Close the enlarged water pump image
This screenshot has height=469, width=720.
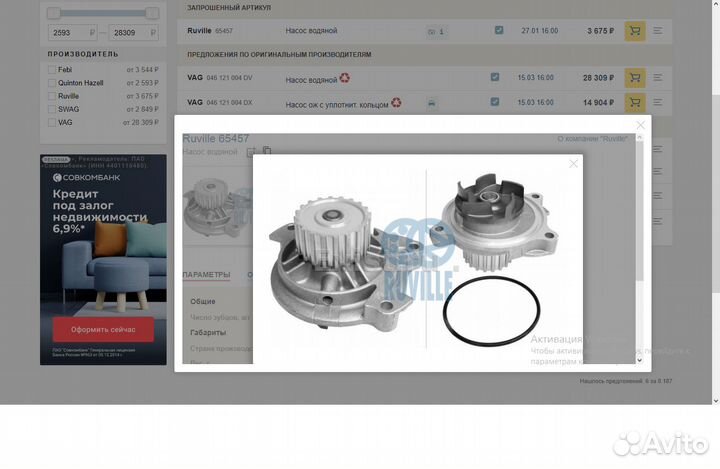pos(573,163)
